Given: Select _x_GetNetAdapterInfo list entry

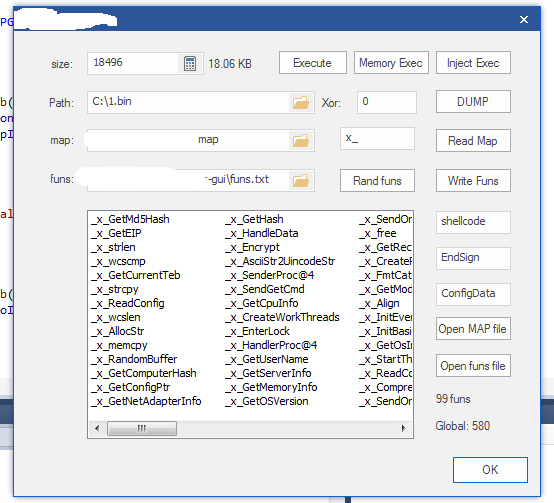Looking at the screenshot, I should click(x=146, y=401).
